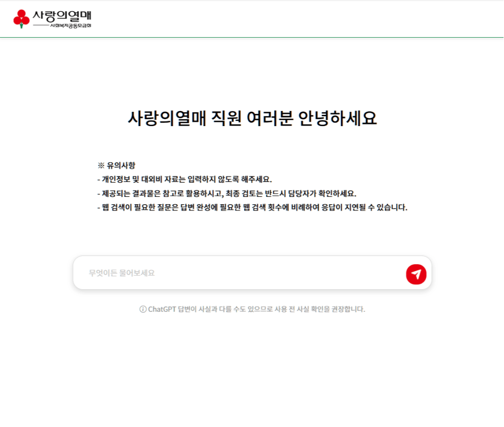The width and height of the screenshot is (504, 427).
Task: Click the ※ symbol beside 유의사항
Action: tap(101, 165)
